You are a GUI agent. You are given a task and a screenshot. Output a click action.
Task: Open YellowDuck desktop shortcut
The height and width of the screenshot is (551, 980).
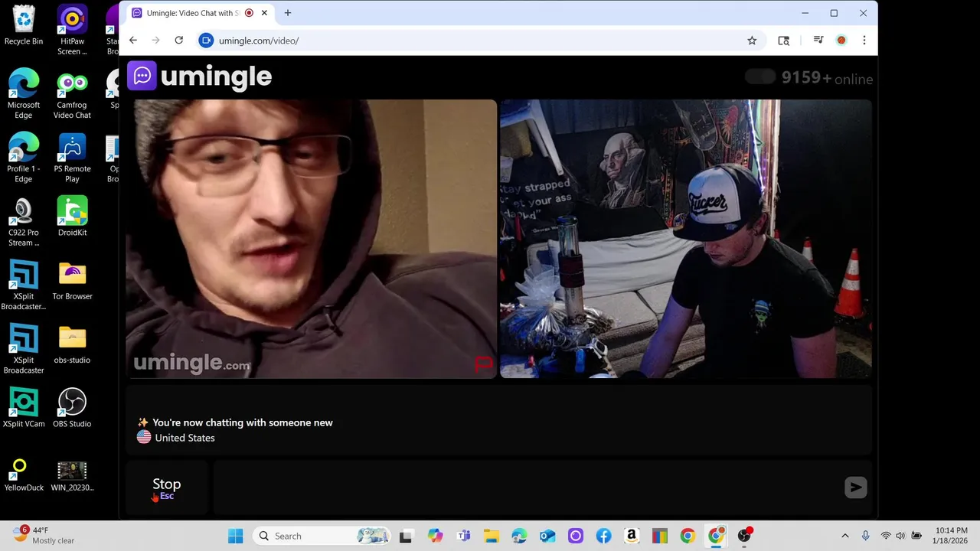(x=24, y=474)
